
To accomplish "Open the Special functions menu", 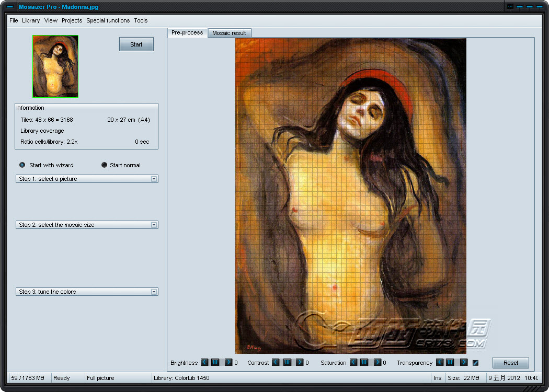I will click(108, 20).
